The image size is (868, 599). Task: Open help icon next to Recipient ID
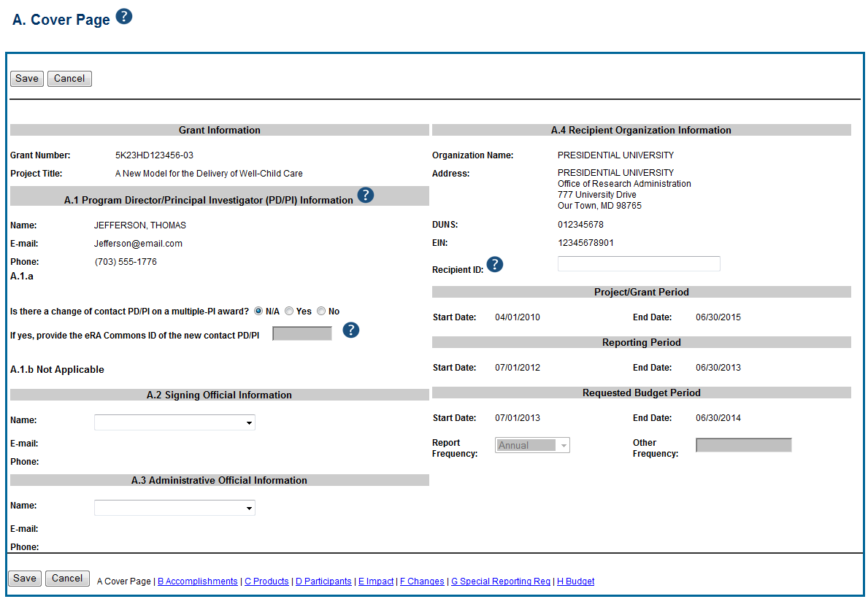tap(495, 264)
